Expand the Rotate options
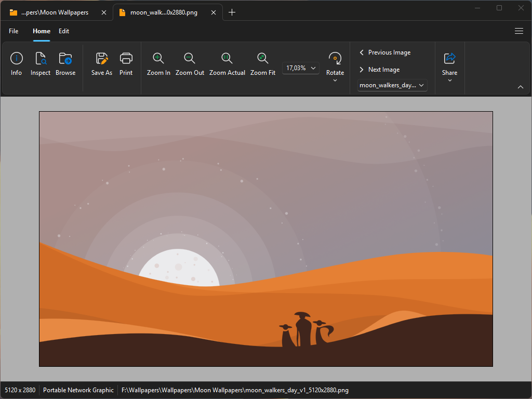The width and height of the screenshot is (532, 399). 335,80
